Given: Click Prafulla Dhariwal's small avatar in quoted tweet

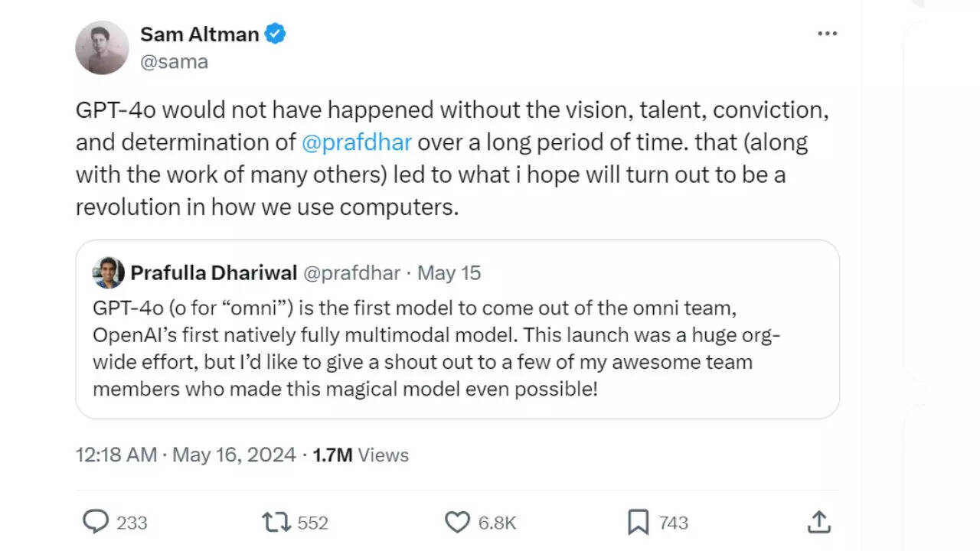Looking at the screenshot, I should pyautogui.click(x=108, y=272).
